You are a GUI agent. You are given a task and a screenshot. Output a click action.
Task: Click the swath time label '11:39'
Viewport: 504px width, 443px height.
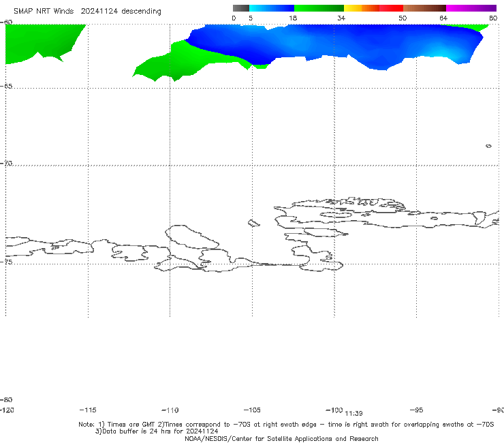(353, 414)
